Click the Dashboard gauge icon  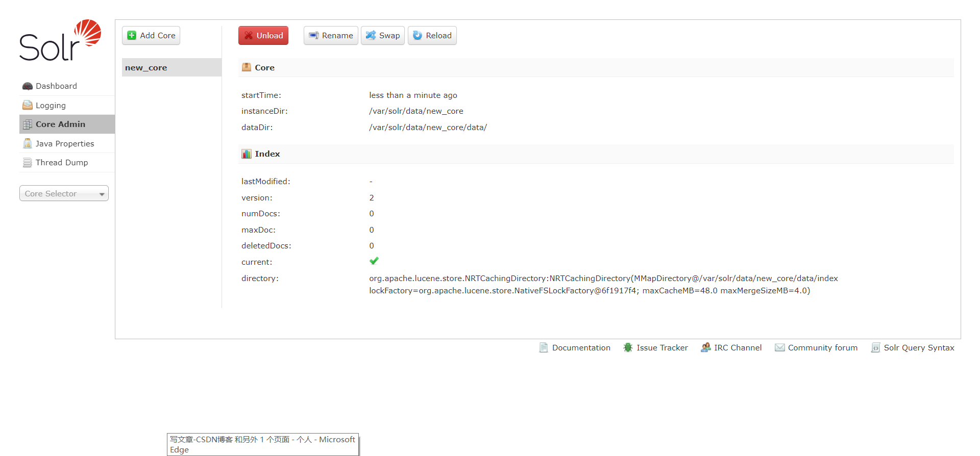tap(28, 86)
